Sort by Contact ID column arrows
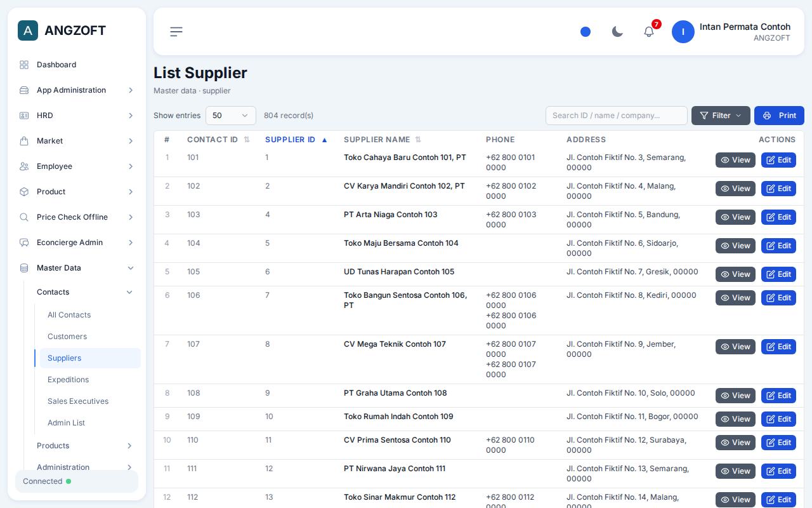The height and width of the screenshot is (508, 812). tap(247, 140)
